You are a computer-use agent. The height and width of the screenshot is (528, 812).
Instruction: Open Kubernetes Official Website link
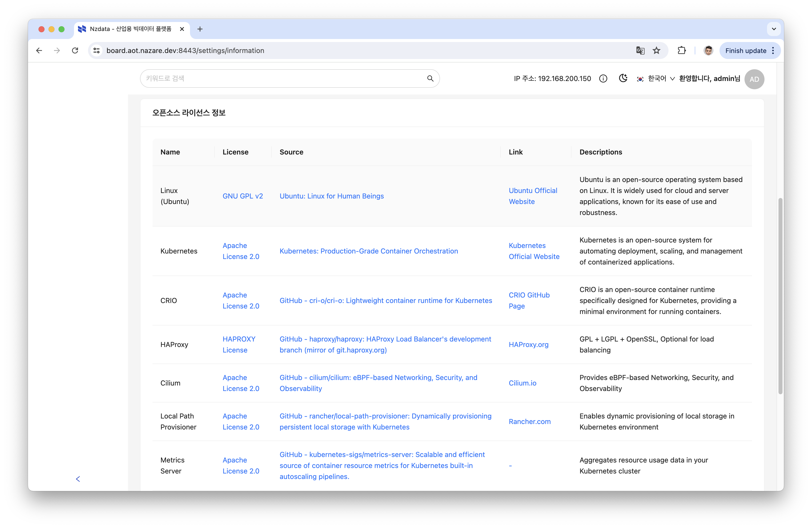click(x=534, y=251)
